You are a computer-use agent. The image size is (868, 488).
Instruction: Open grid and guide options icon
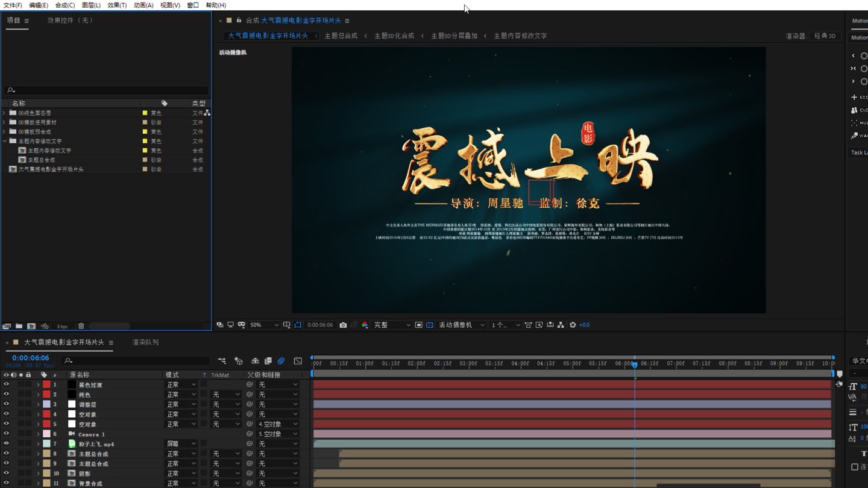286,325
